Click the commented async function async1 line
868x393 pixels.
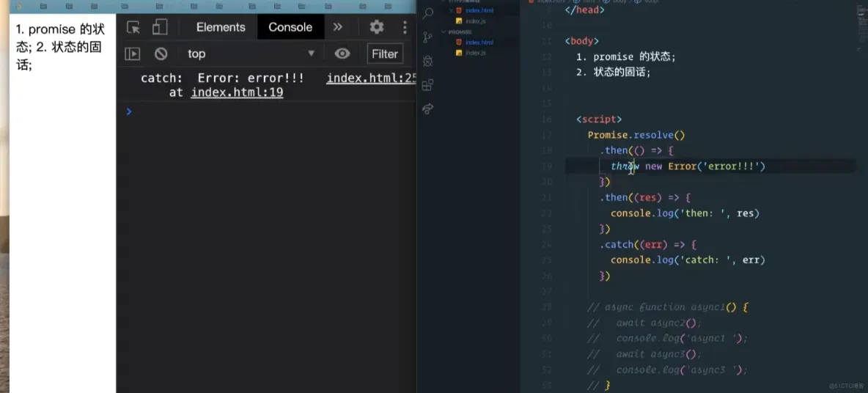pyautogui.click(x=668, y=306)
